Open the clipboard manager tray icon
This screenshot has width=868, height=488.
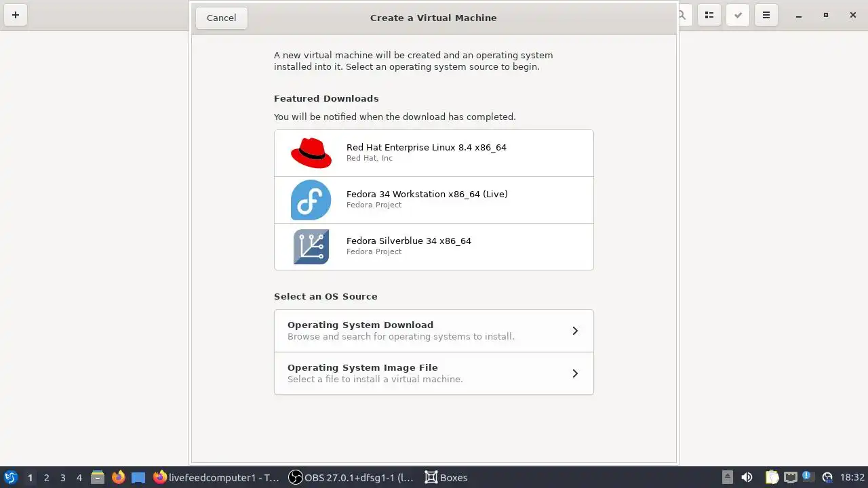coord(772,477)
